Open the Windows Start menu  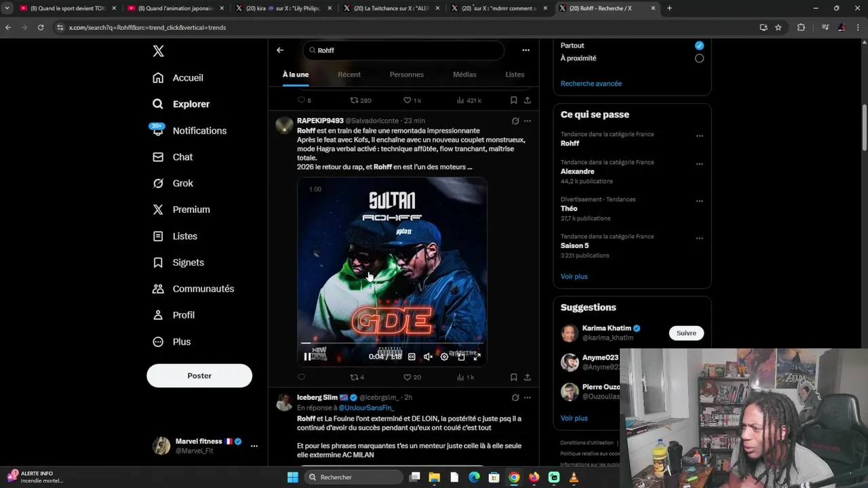click(293, 477)
